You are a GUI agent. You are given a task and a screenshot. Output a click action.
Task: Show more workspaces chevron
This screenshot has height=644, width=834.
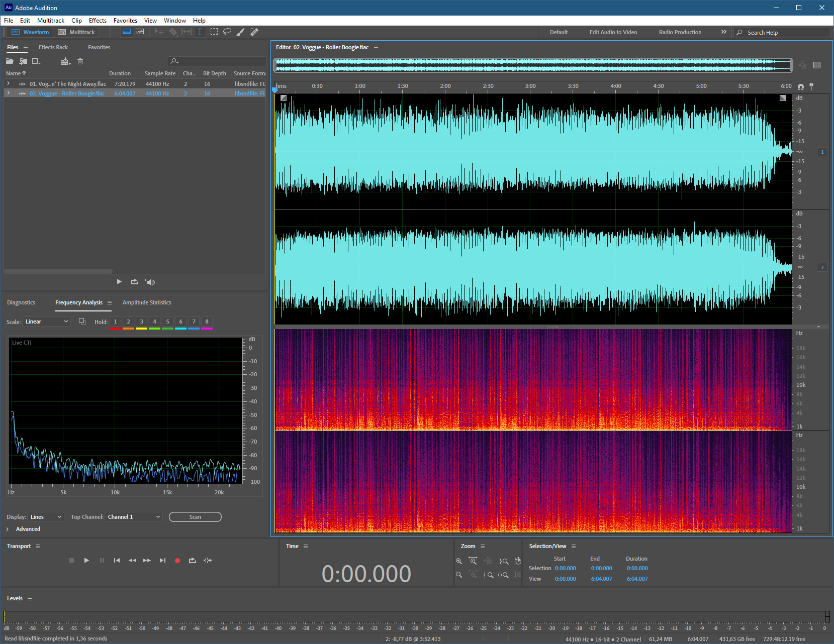pos(724,32)
